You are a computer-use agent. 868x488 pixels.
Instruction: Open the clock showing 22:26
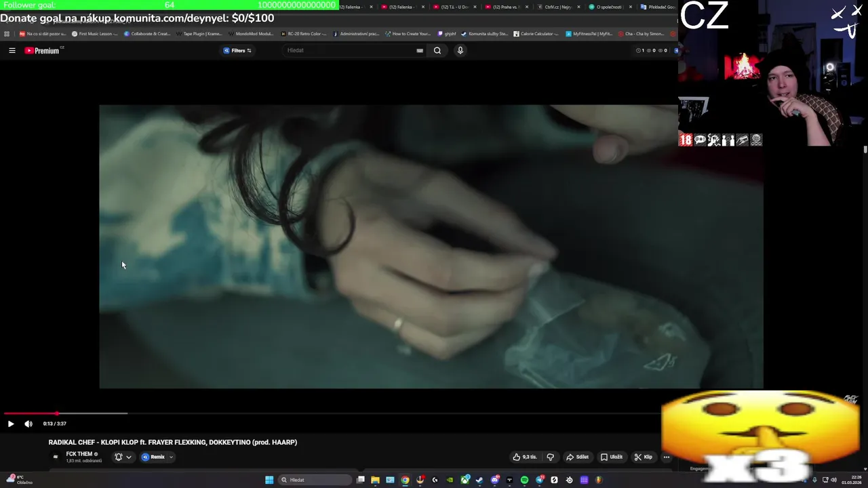[852, 480]
